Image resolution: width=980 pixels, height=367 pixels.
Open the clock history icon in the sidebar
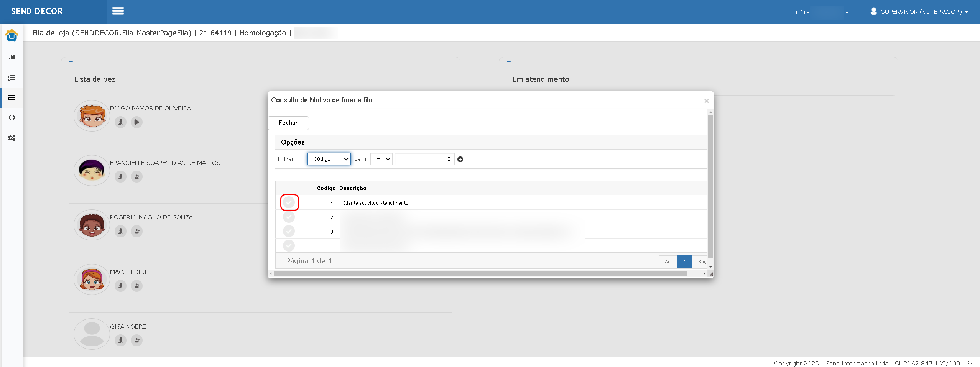(12, 118)
